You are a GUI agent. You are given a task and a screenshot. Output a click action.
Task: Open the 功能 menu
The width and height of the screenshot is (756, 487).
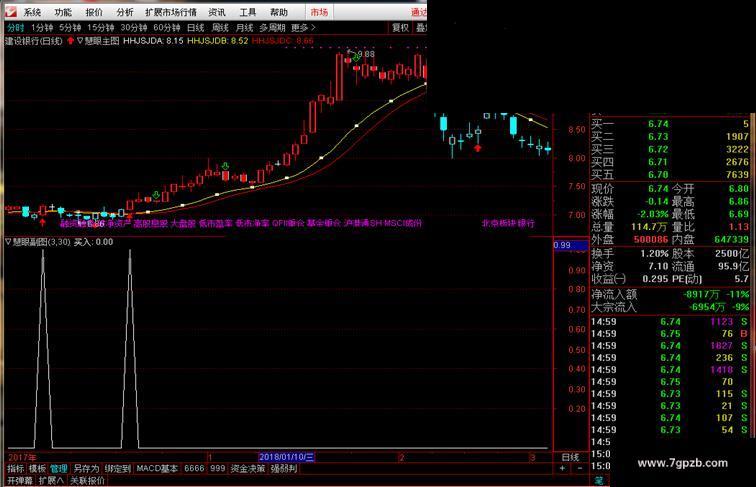click(x=63, y=12)
